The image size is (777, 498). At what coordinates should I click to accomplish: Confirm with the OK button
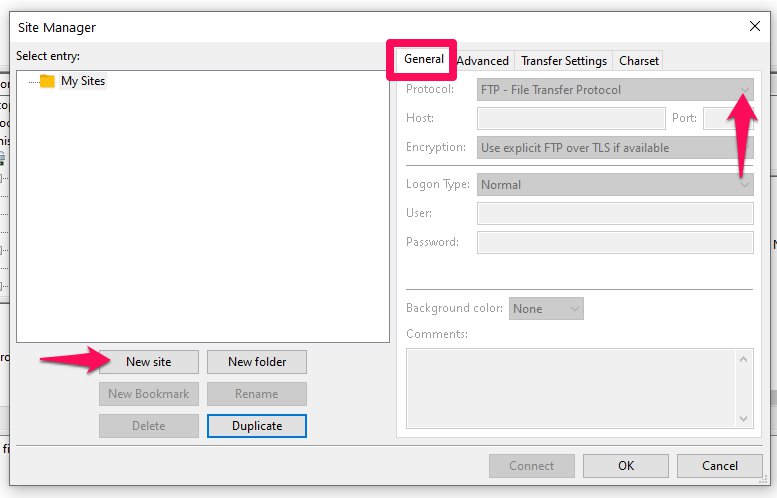pyautogui.click(x=626, y=466)
